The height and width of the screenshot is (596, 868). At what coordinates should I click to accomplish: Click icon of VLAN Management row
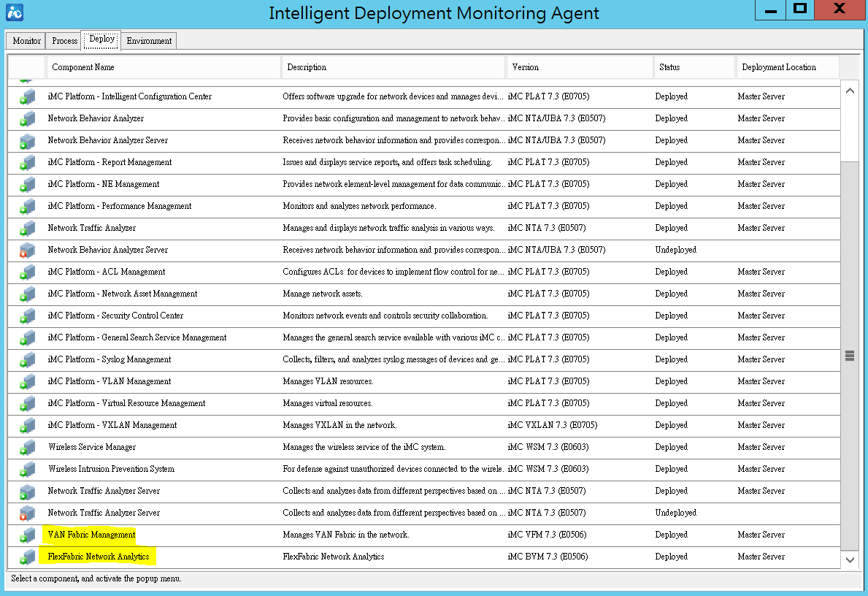[27, 382]
